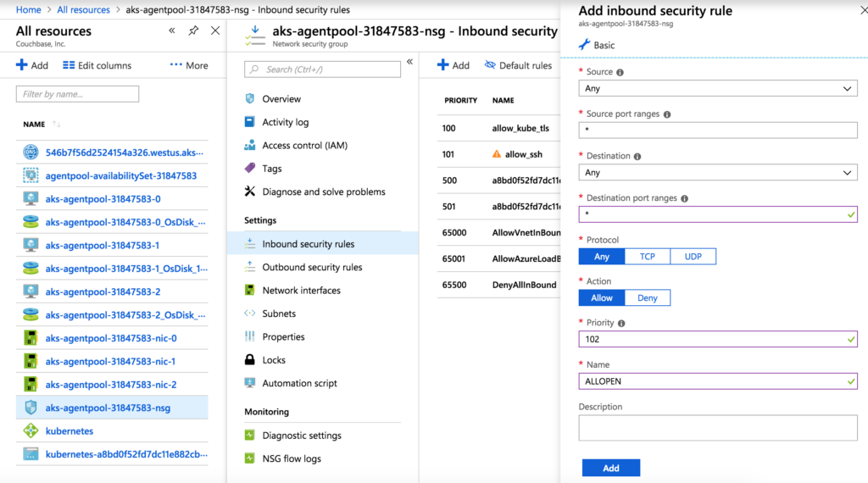The image size is (868, 483).
Task: Click the Destination port ranges info icon
Action: (685, 198)
